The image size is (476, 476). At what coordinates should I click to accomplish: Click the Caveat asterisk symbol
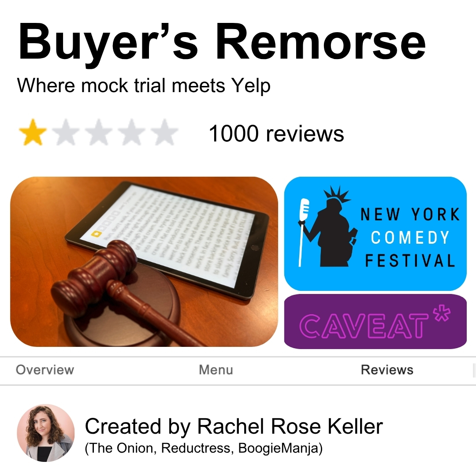tap(443, 312)
